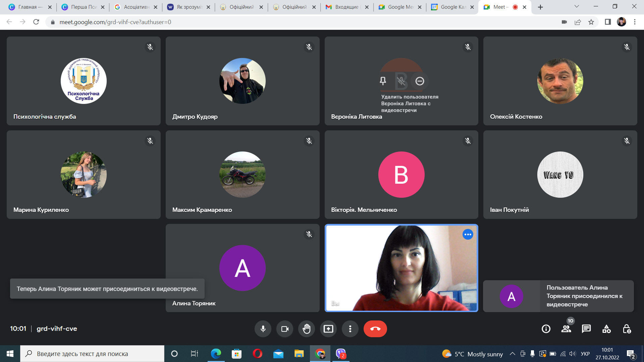Open camera permission icon in address bar

pyautogui.click(x=564, y=22)
